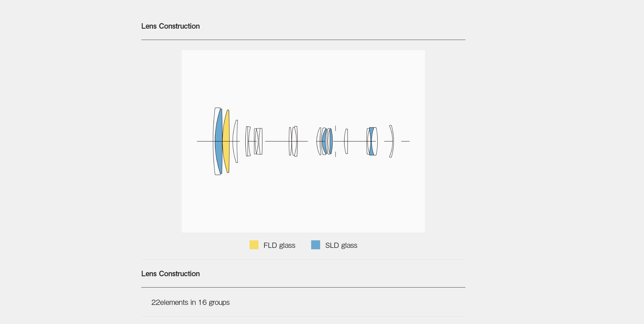Click the SLD glass legend label
The height and width of the screenshot is (324, 644).
click(341, 245)
